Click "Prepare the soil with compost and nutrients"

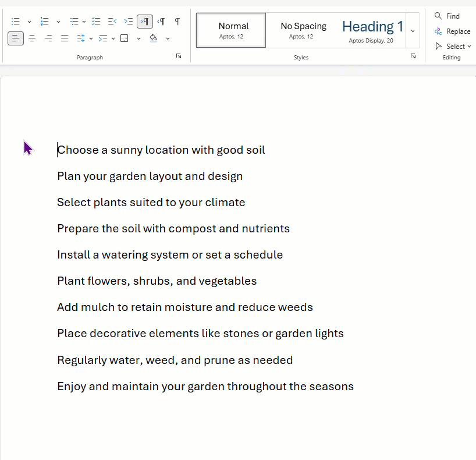point(173,228)
